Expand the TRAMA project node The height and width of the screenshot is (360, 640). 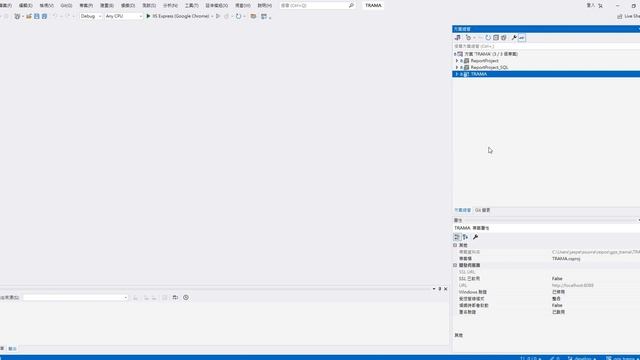(457, 74)
